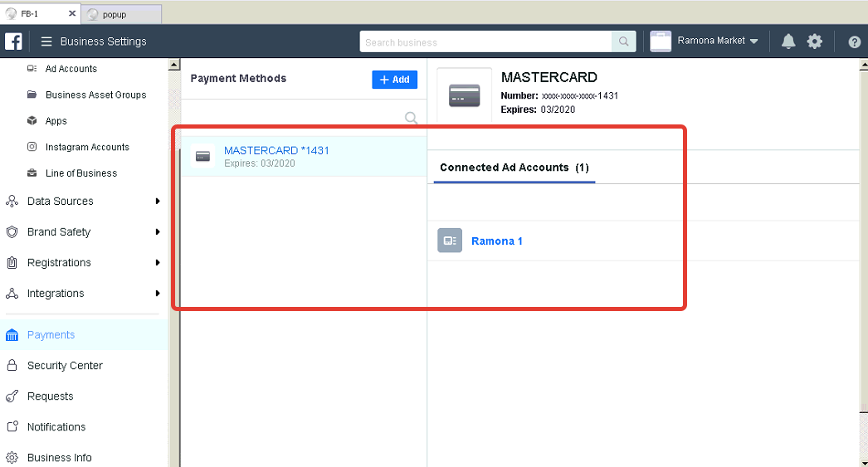Click the blue Add payment method button
Image resolution: width=868 pixels, height=467 pixels.
[395, 80]
